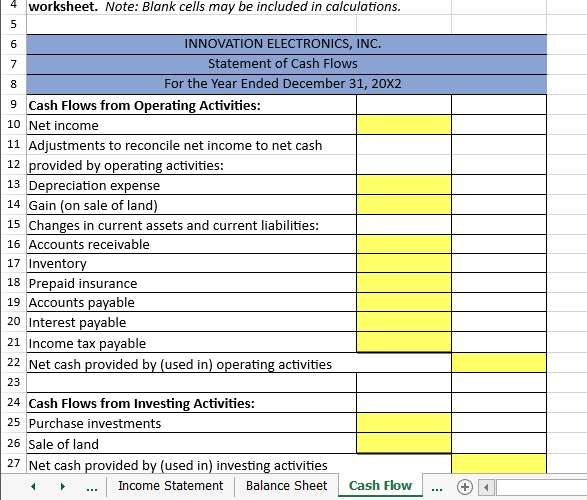Click 'Cash Flows from Investing Activities:' cell
Viewport: 587px width, 500px height.
[192, 403]
